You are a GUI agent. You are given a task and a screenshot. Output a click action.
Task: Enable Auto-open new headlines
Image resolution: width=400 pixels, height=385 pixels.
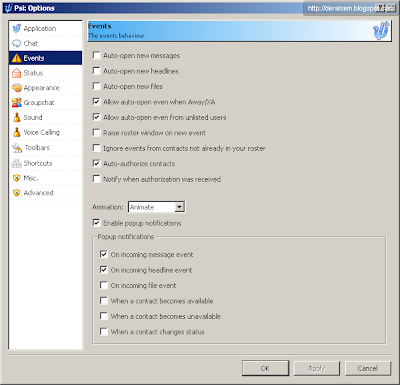click(x=96, y=71)
